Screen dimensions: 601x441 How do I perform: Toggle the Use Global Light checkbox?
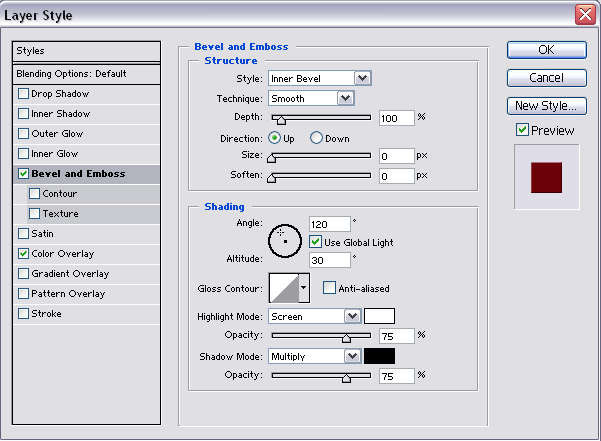[x=316, y=242]
